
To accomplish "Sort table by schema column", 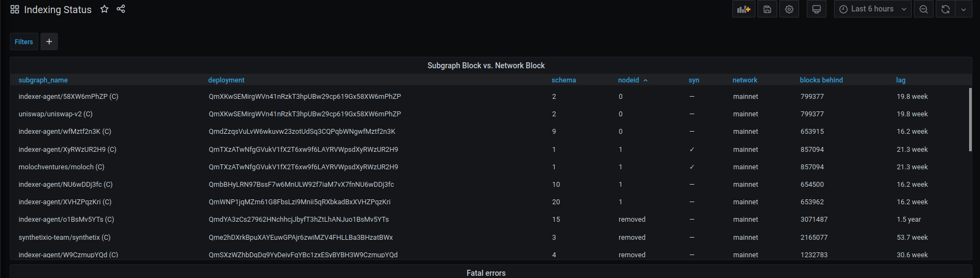I will (564, 80).
